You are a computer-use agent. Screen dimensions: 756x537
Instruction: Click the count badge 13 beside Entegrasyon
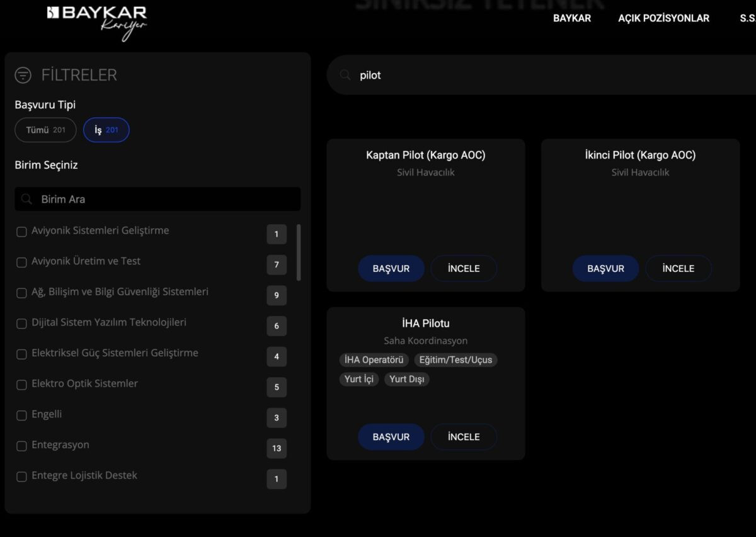click(277, 448)
